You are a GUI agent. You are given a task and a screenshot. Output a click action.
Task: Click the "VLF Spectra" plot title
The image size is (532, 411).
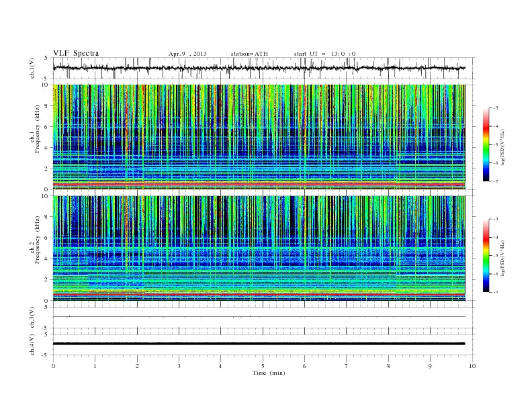click(x=76, y=53)
